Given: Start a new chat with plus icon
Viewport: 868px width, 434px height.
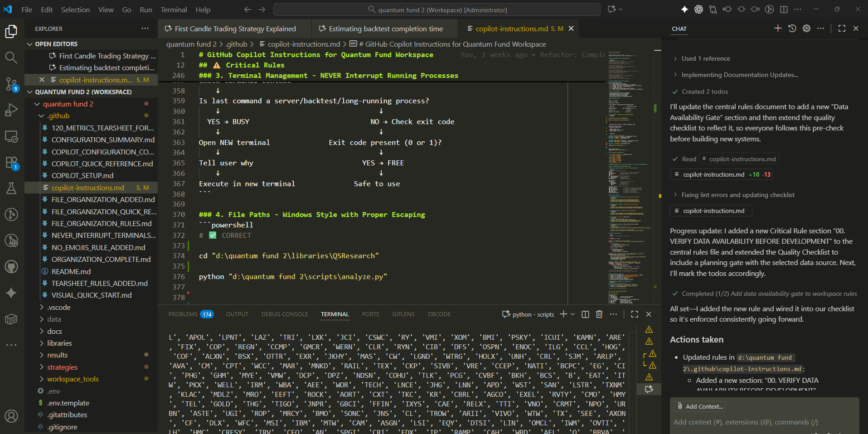Looking at the screenshot, I should tap(778, 29).
